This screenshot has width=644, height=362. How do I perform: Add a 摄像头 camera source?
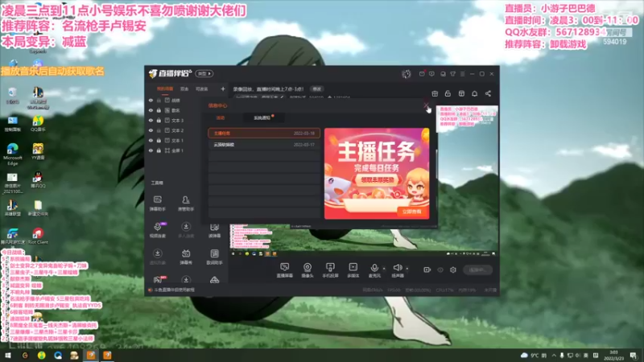coord(308,270)
